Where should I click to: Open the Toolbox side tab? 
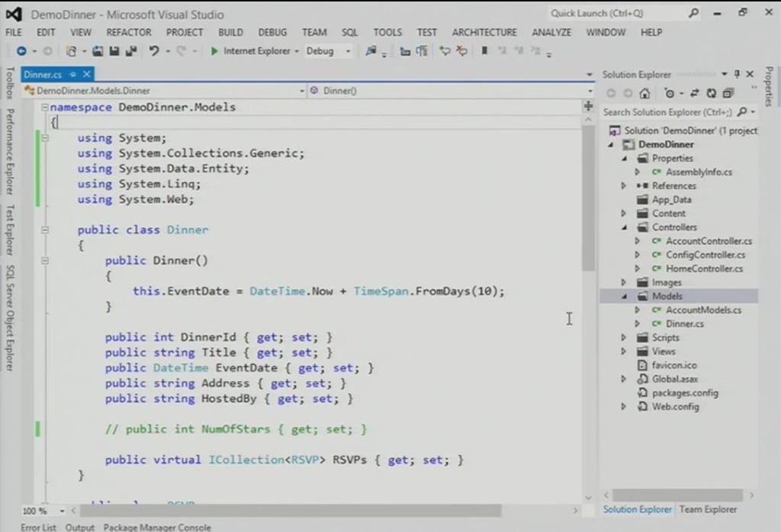[9, 83]
